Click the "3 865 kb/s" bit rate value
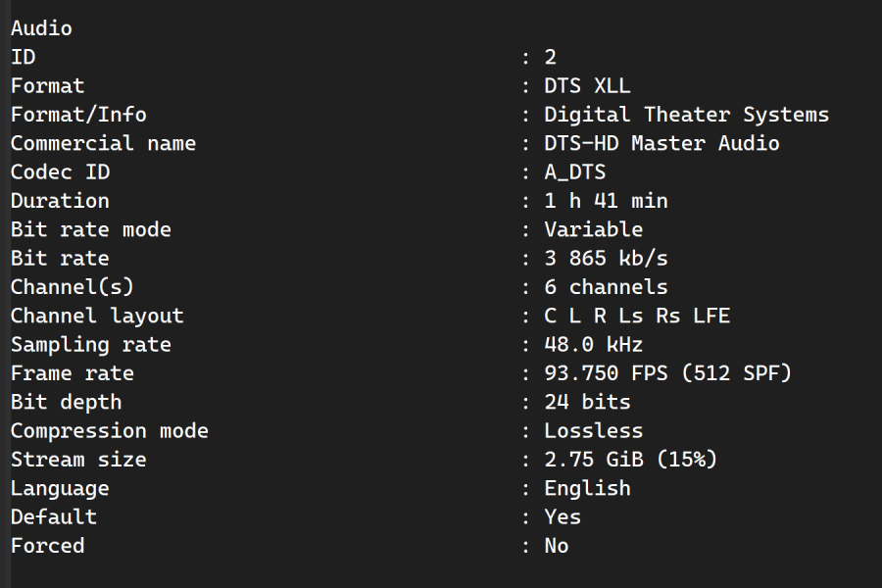 pyautogui.click(x=606, y=259)
